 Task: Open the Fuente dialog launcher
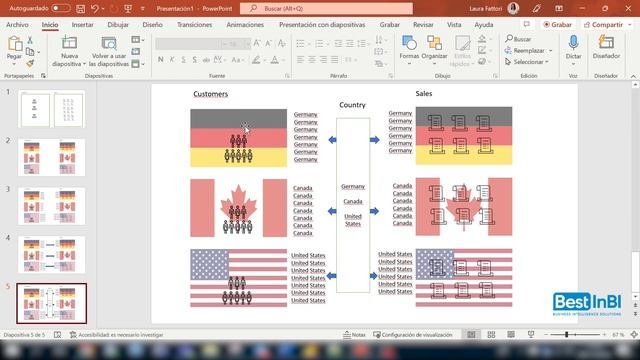click(x=287, y=76)
